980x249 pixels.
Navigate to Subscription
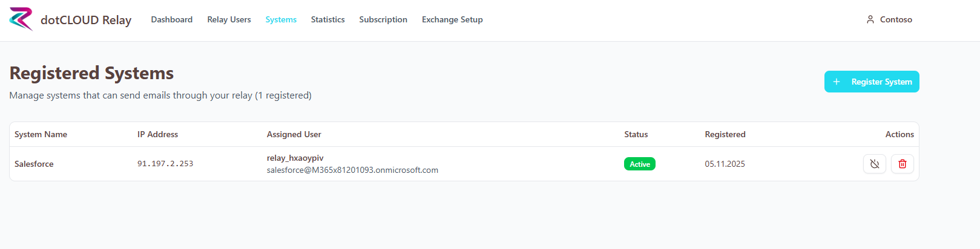383,19
